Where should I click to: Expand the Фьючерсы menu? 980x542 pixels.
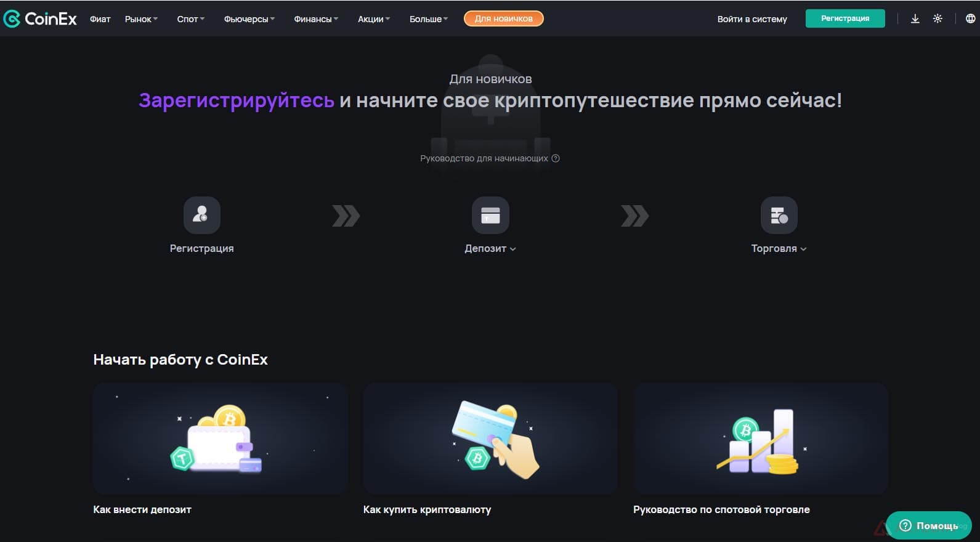[x=249, y=19]
